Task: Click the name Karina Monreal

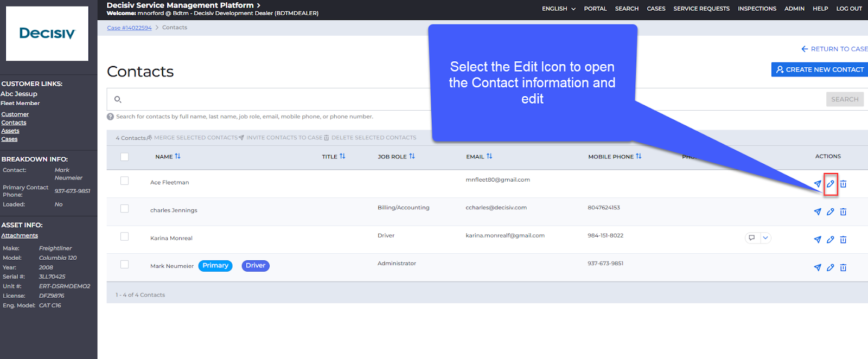Action: [x=171, y=238]
